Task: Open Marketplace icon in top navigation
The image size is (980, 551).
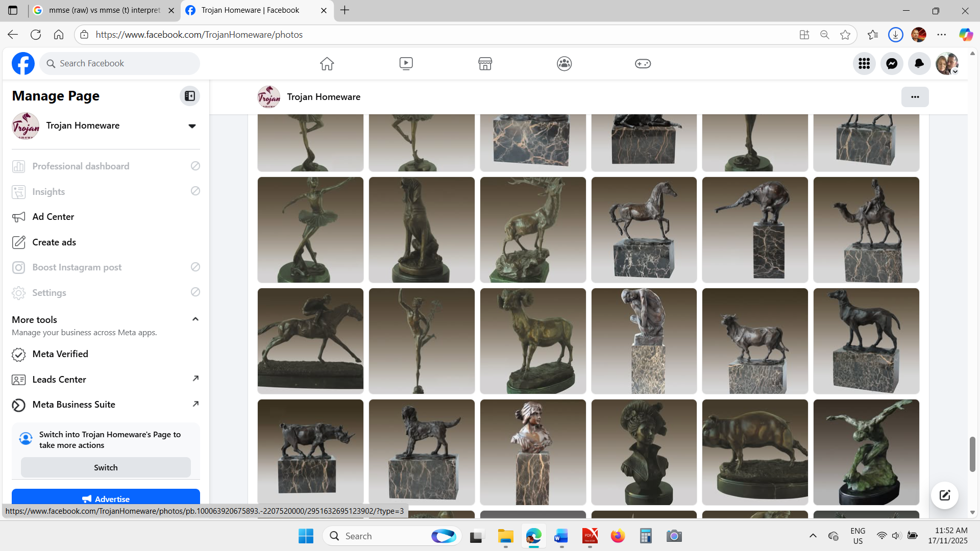Action: 485,63
